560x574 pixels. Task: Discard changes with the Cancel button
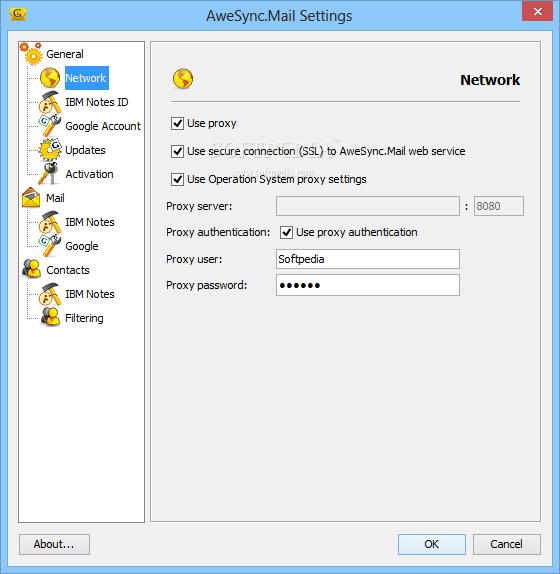click(x=507, y=544)
